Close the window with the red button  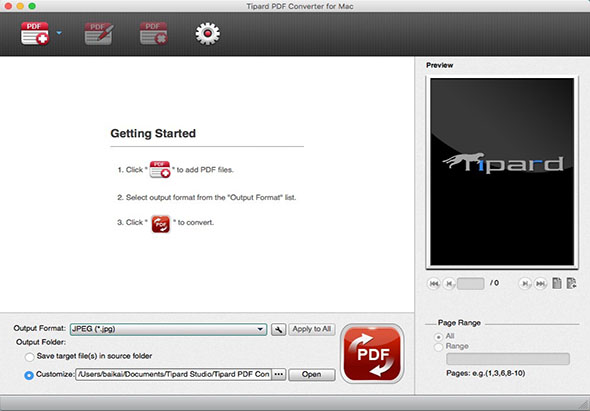point(8,6)
